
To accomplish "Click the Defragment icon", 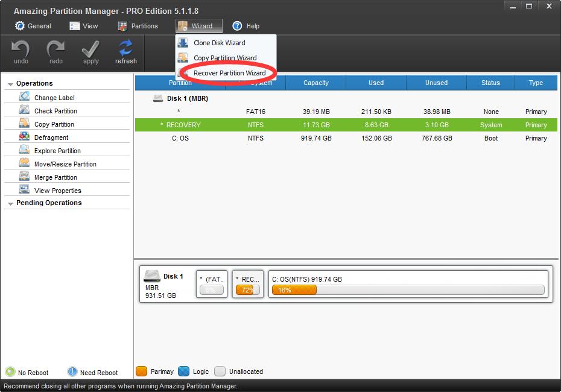I will tap(24, 136).
